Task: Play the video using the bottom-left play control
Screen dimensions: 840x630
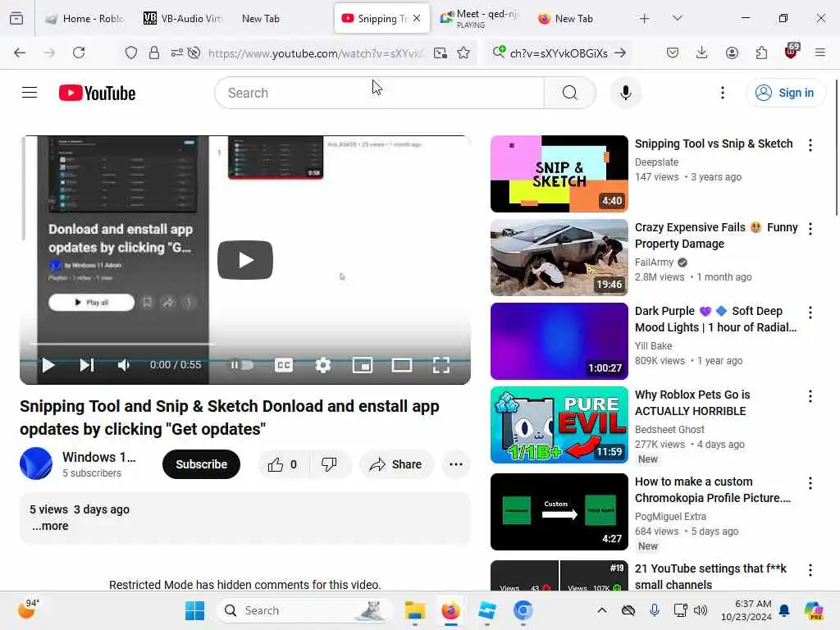Action: 48,365
